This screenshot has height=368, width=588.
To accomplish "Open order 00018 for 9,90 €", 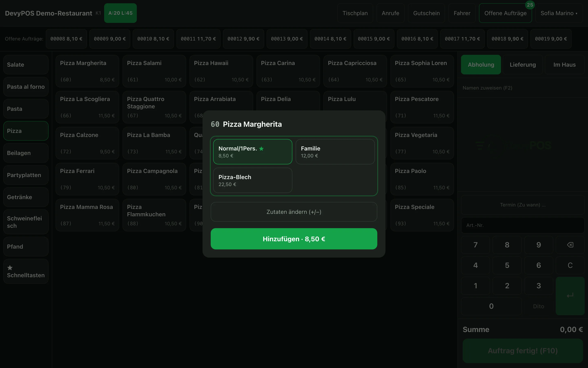I will 507,39.
